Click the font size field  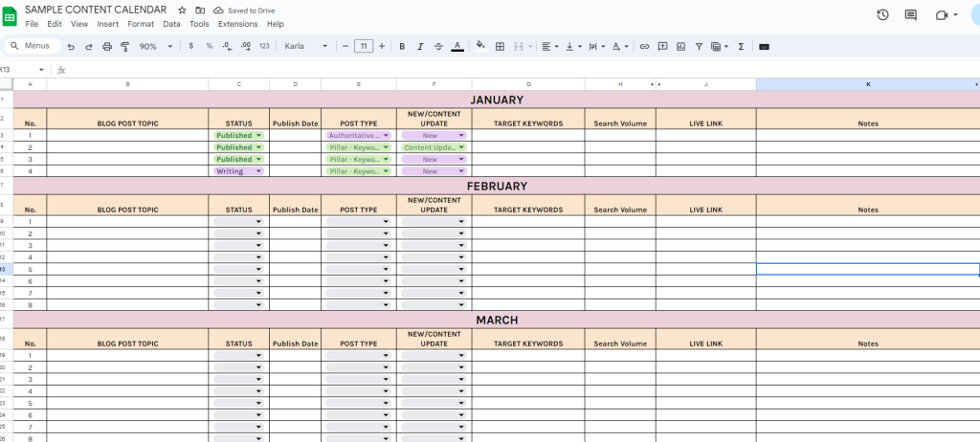pyautogui.click(x=364, y=46)
